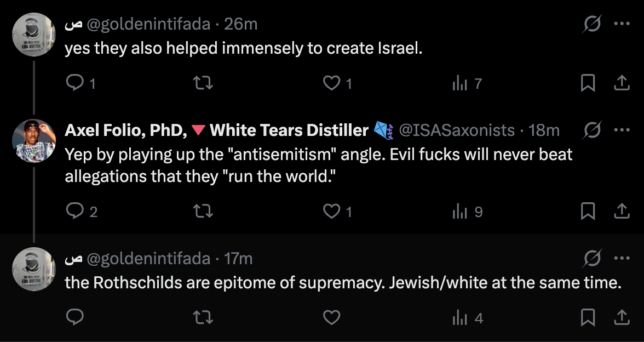Share the first goldenintifada tweet
Screen dimensions: 644x342
click(x=621, y=83)
